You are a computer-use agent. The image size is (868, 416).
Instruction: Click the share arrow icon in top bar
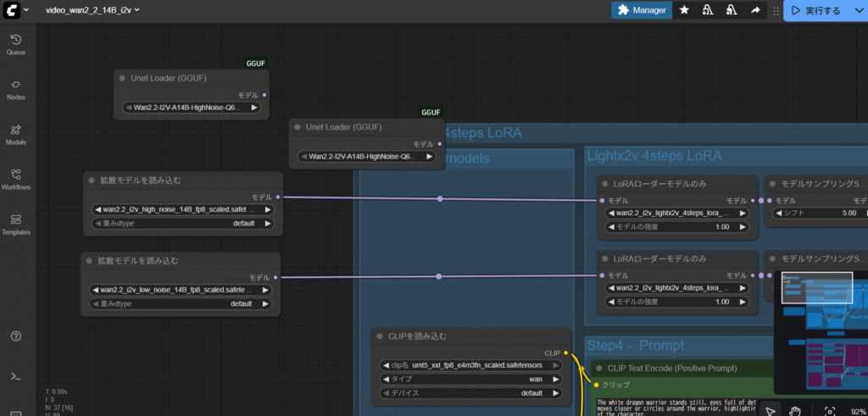(755, 10)
